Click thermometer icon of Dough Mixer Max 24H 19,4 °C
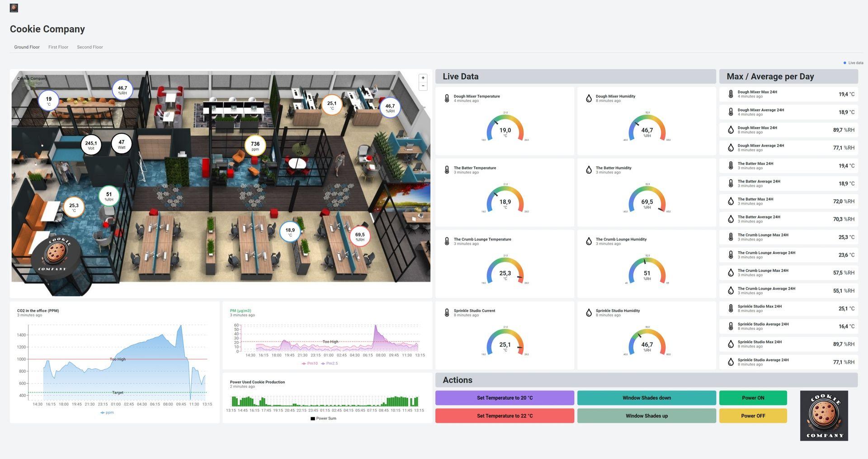868x459 pixels. tap(731, 94)
